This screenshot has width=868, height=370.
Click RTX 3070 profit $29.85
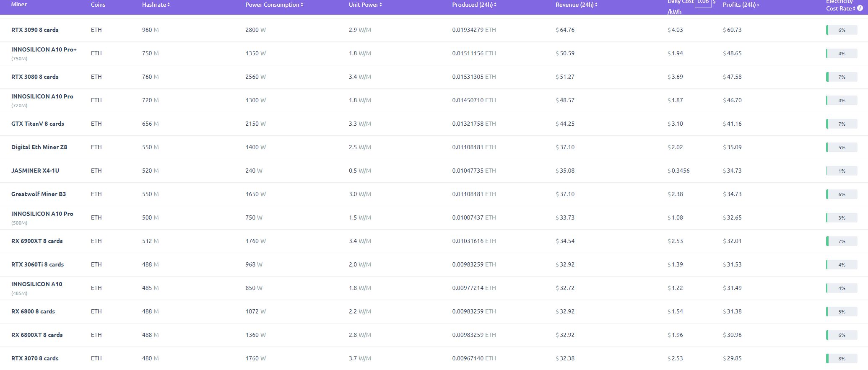click(x=732, y=358)
